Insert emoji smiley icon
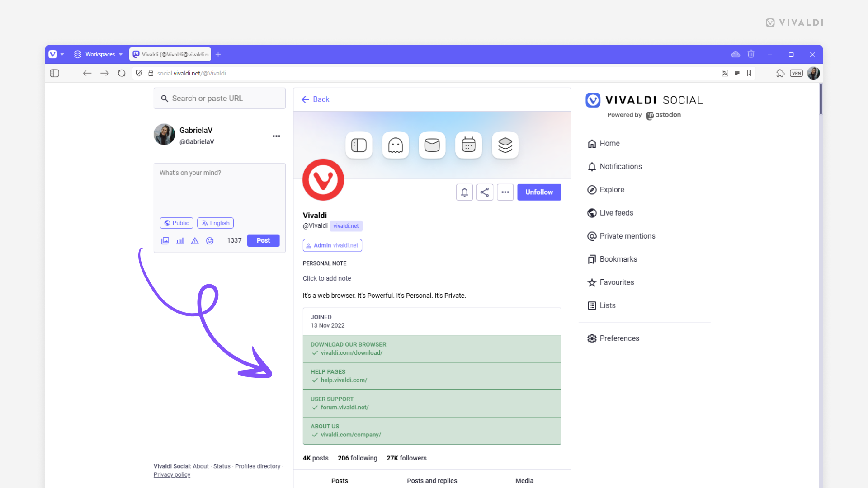This screenshot has height=488, width=868. pos(210,241)
